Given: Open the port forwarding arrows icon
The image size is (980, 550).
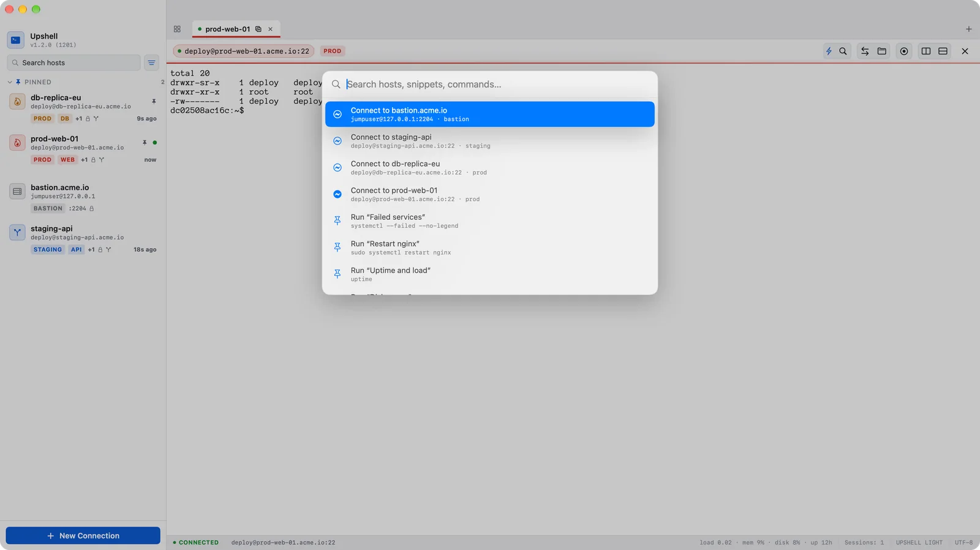Looking at the screenshot, I should click(x=865, y=51).
